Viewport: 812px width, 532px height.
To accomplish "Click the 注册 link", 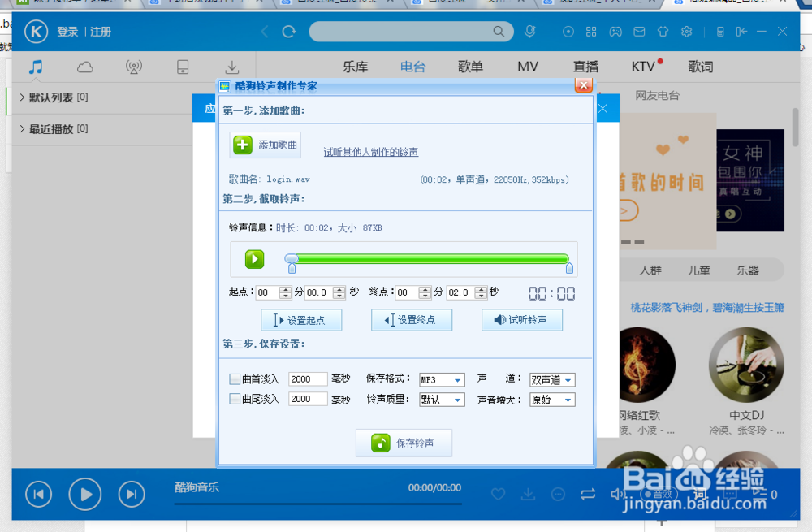I will 101,32.
